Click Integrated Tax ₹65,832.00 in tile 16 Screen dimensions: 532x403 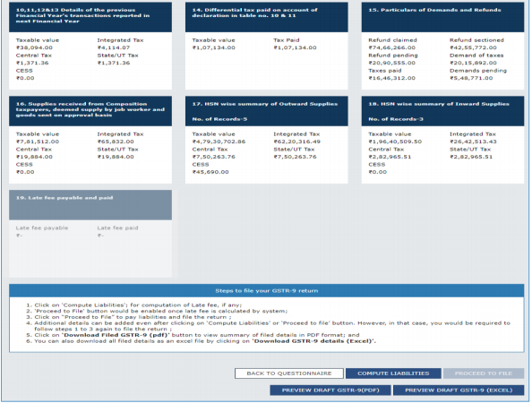coord(116,141)
